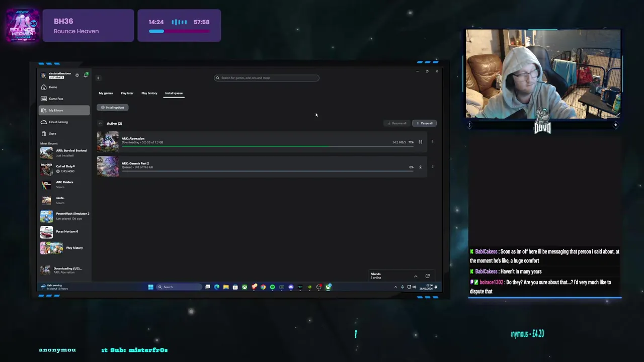
Task: Open Forza Horizon 6 in sidebar
Action: 64,232
